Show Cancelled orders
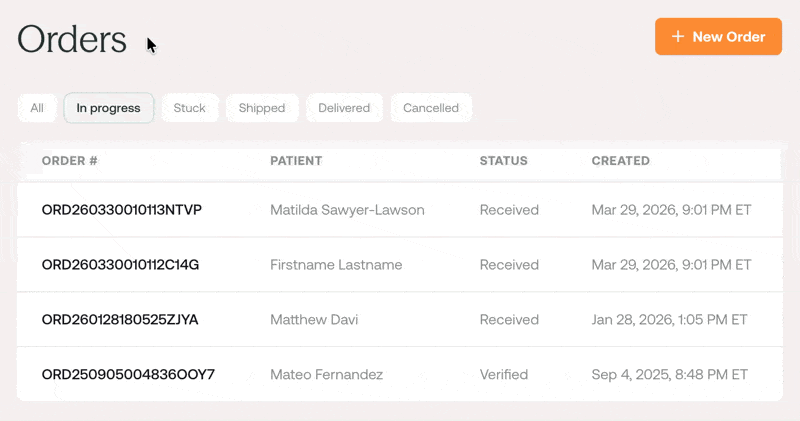The width and height of the screenshot is (800, 421). click(x=431, y=108)
